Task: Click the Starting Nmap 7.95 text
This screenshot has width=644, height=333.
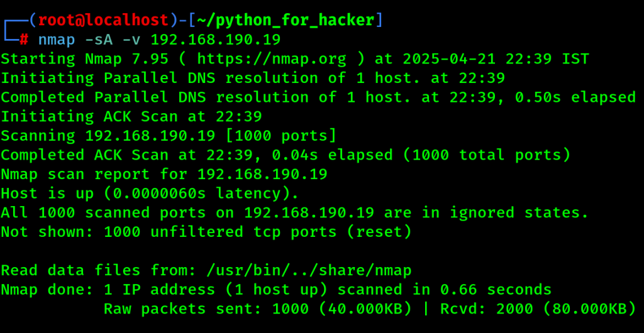Action: coord(85,60)
